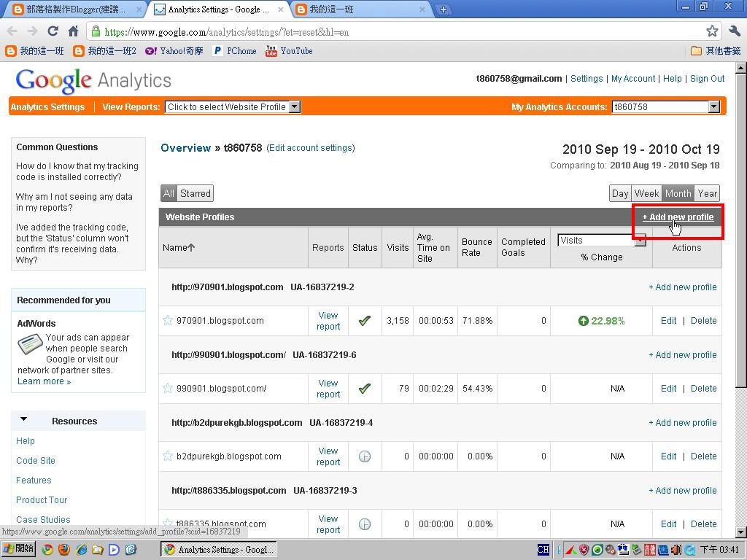This screenshot has width=747, height=560.
Task: Open the Code Site resource link
Action: 36,461
